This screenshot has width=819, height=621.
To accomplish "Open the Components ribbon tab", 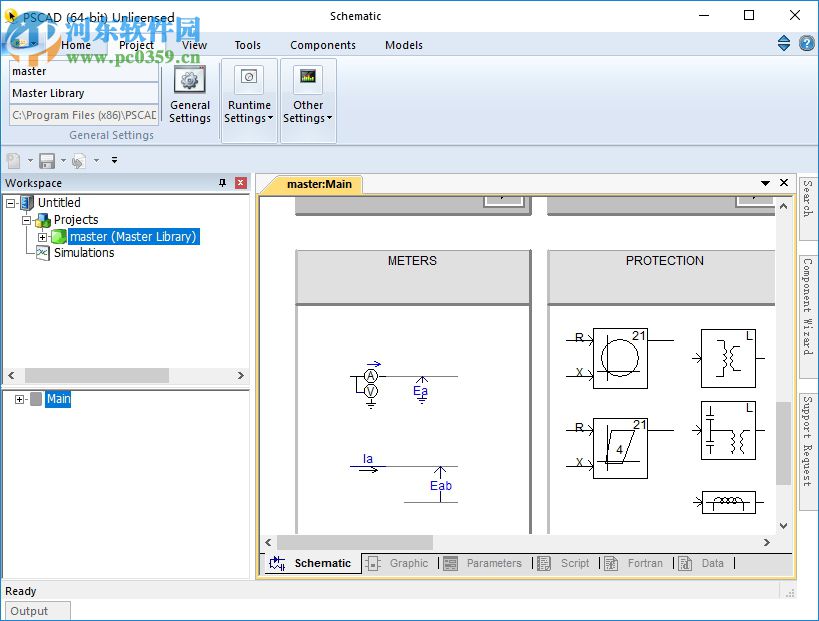I will (x=322, y=45).
